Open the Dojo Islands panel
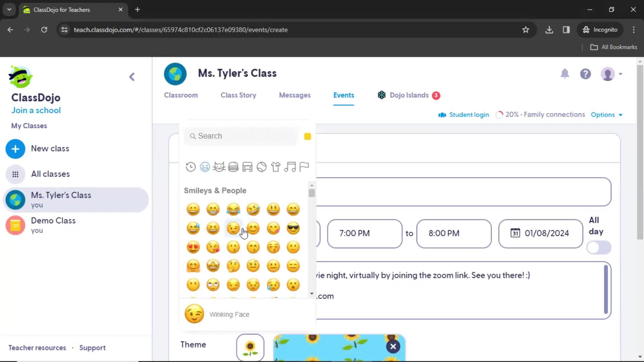This screenshot has width=644, height=362. click(408, 95)
